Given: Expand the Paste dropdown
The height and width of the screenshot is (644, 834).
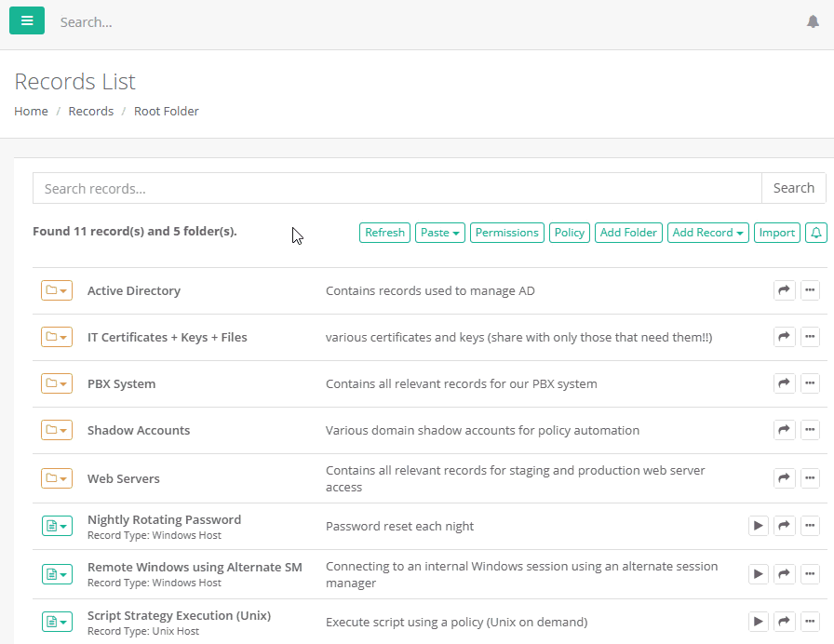Looking at the screenshot, I should coord(441,233).
